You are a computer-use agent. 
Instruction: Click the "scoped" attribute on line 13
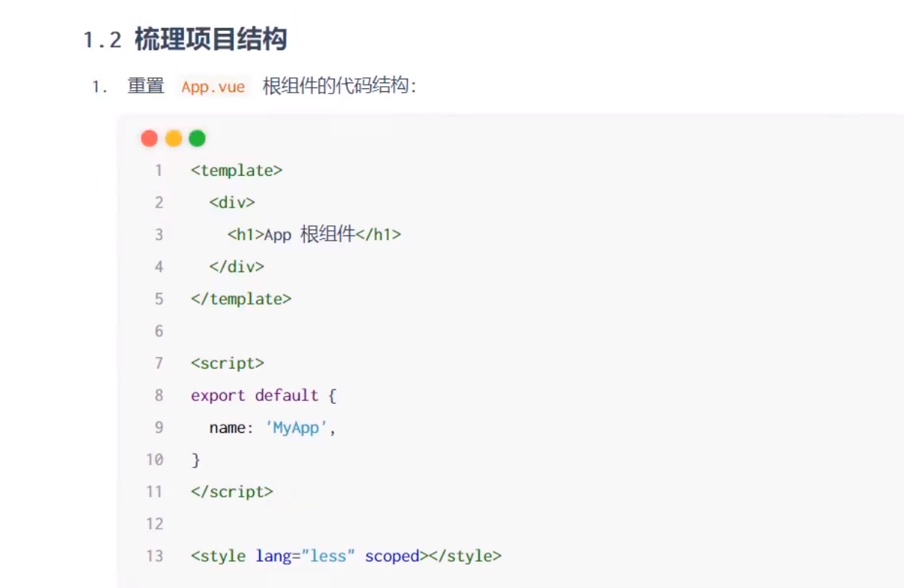point(392,556)
